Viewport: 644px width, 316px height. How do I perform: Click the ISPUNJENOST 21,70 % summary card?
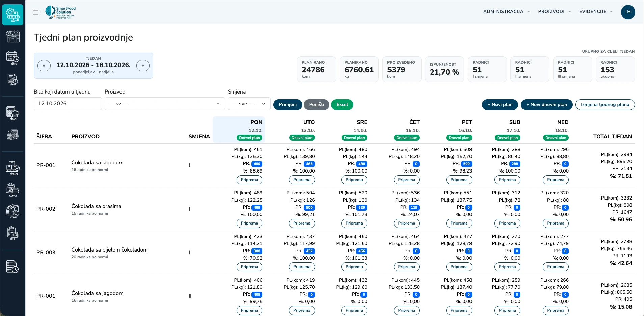445,69
